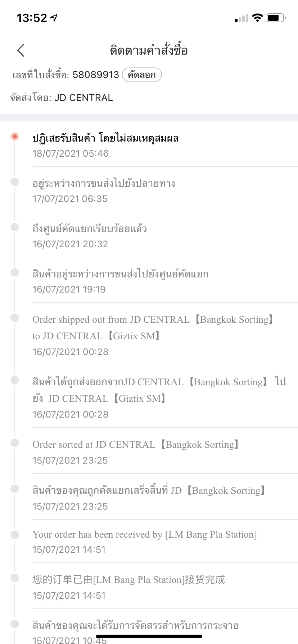Tap the WiFi status icon
This screenshot has height=644, width=298.
pyautogui.click(x=257, y=18)
